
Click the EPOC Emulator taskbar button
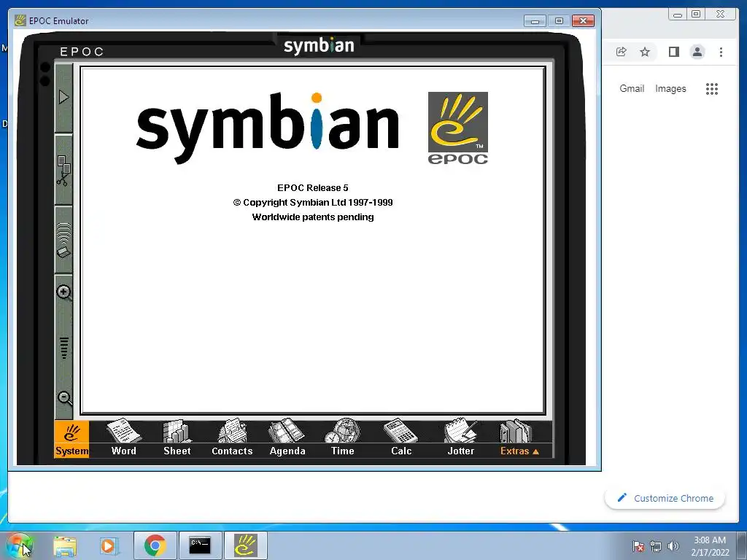[x=245, y=545]
